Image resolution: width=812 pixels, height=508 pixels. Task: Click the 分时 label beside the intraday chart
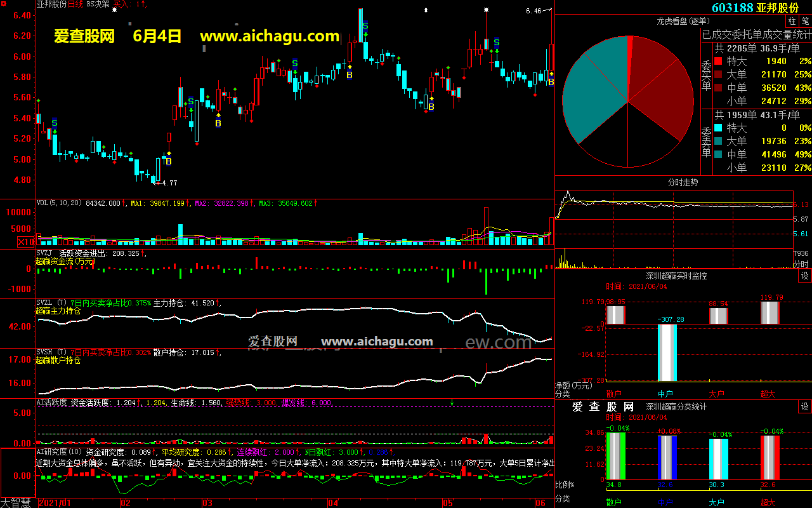click(x=801, y=264)
